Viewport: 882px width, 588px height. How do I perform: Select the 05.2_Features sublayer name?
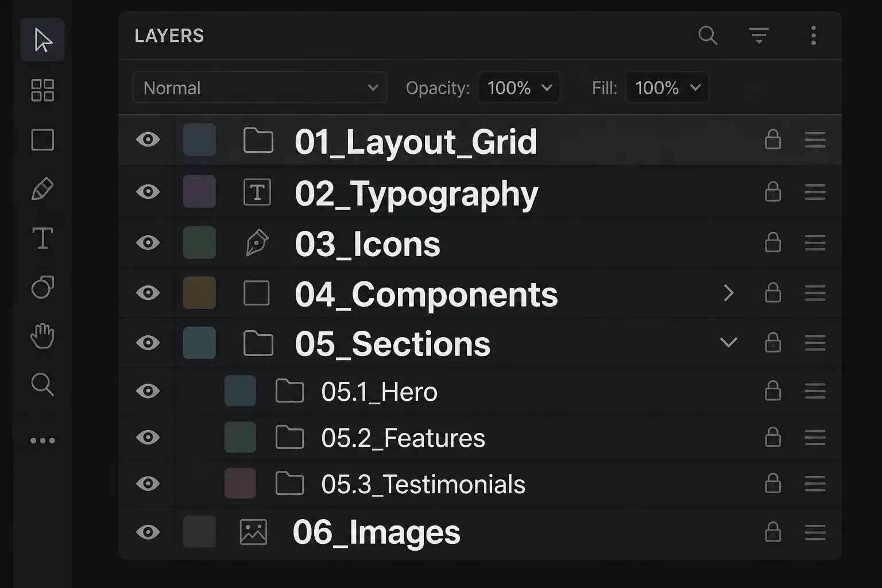(x=403, y=438)
